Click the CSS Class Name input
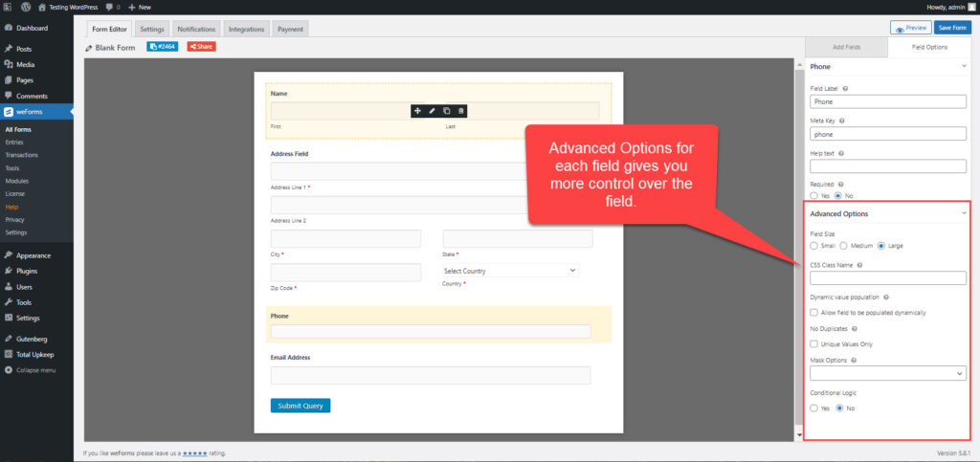Image resolution: width=980 pixels, height=462 pixels. click(888, 277)
